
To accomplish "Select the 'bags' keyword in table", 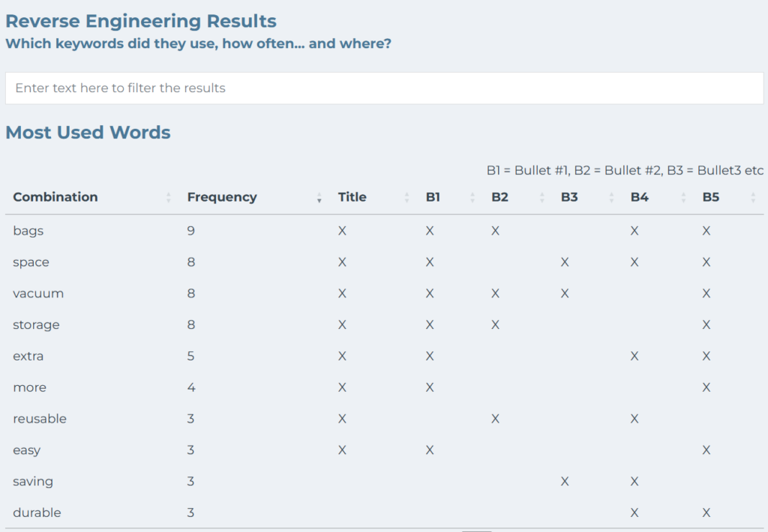I will coord(28,231).
